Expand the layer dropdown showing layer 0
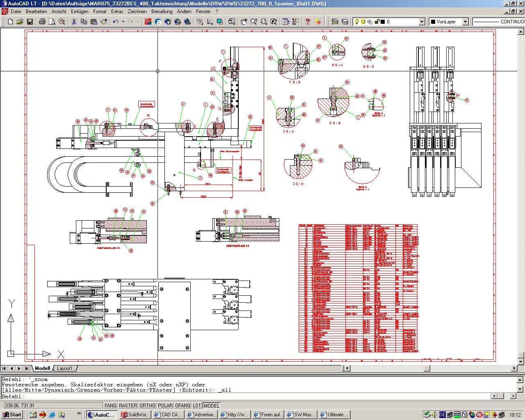Viewport: 525px width, 420px height. 422,22
